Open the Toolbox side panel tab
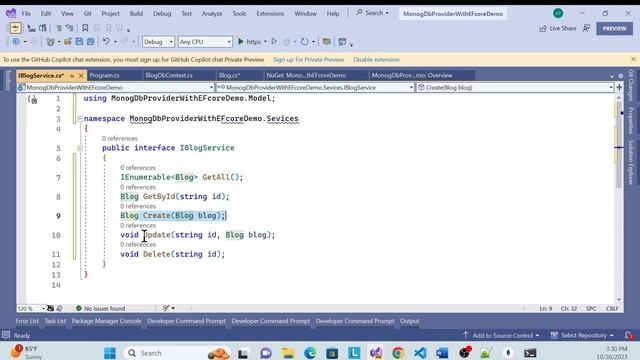 (8, 80)
